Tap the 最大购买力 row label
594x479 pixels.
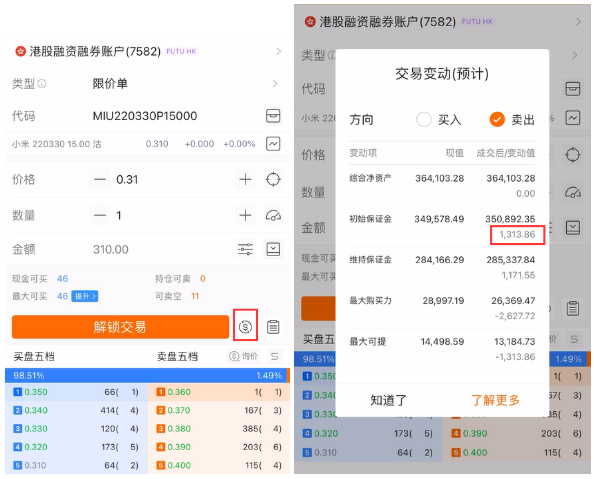(x=370, y=301)
